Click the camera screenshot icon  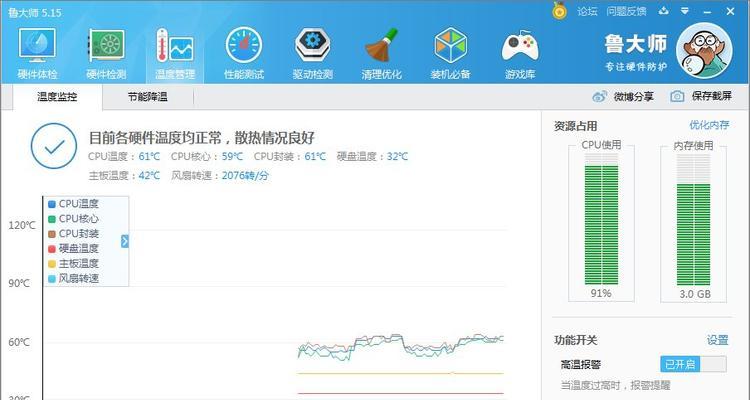point(677,96)
